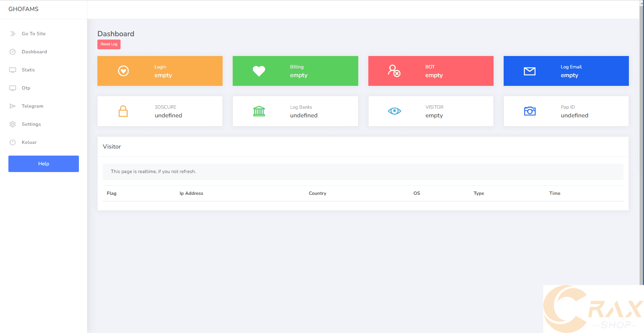This screenshot has width=644, height=333.
Task: Select the Dashboard label in the sidebar
Action: pos(34,52)
